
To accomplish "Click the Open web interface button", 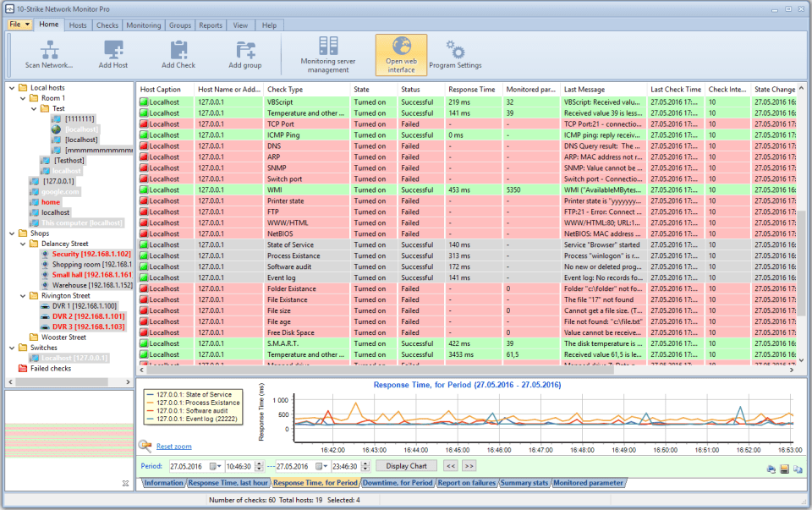I will coord(401,55).
